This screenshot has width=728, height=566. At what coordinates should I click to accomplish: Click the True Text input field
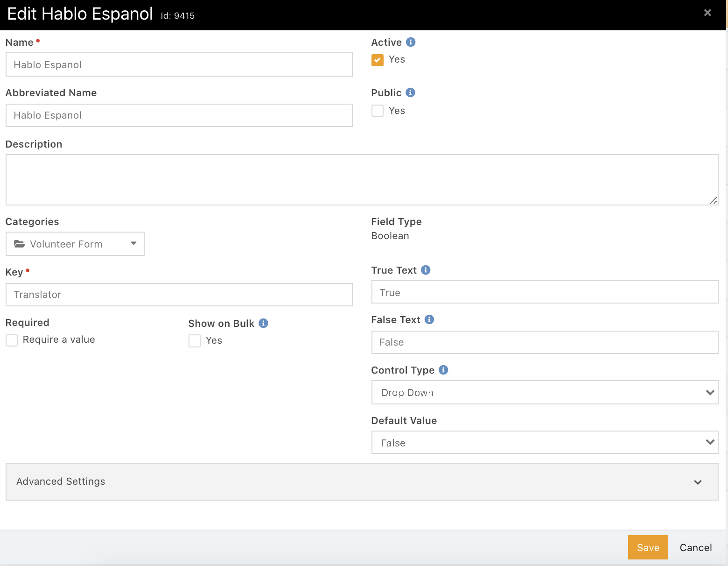[545, 292]
